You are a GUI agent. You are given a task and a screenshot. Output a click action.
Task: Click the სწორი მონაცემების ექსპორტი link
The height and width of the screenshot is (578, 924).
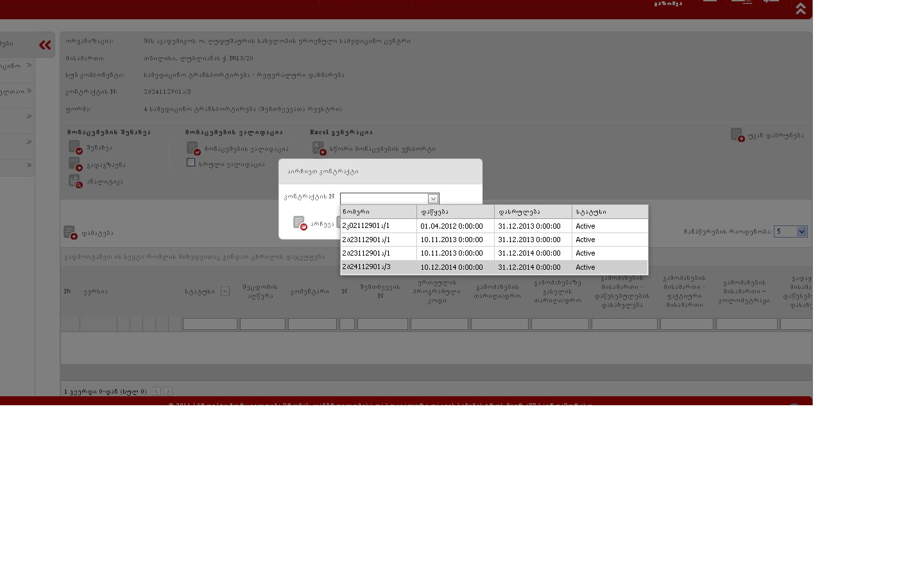[x=382, y=149]
